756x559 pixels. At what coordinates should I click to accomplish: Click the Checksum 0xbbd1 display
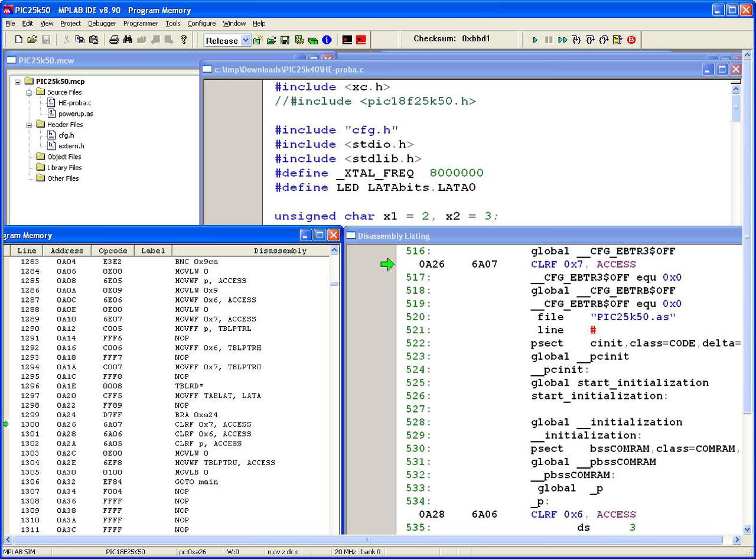click(x=452, y=39)
